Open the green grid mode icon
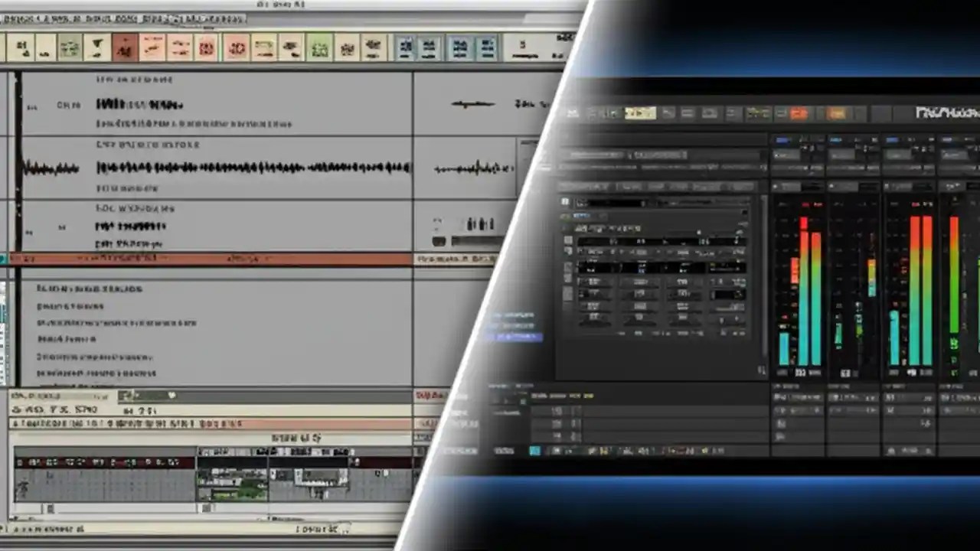 coord(318,47)
